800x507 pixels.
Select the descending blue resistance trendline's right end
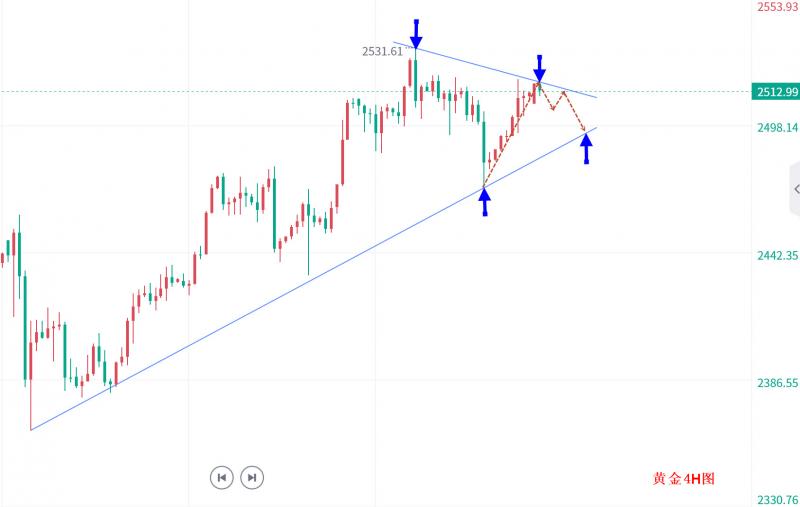pos(596,97)
